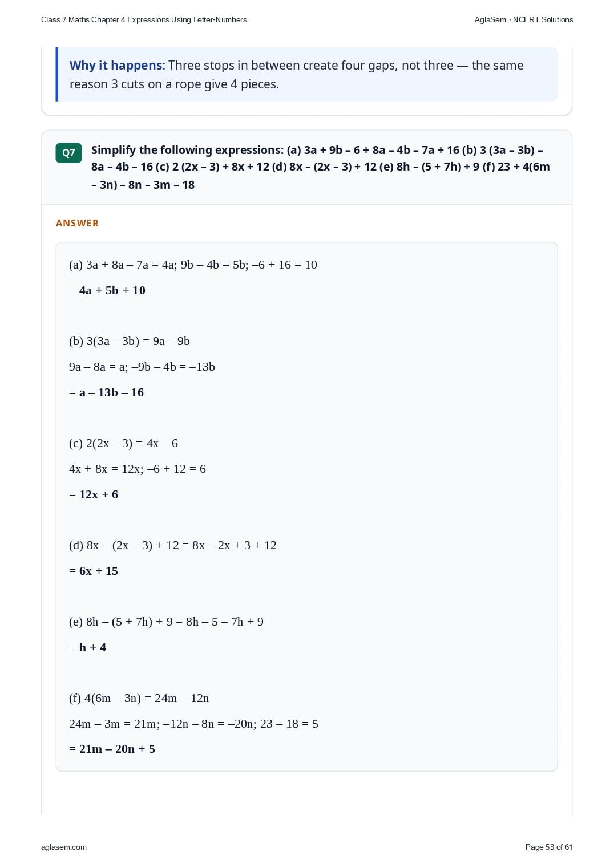Click the answer 21m – 20n + 5

(117, 749)
